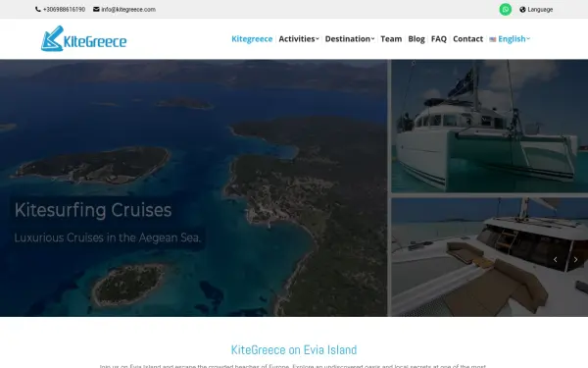Image resolution: width=588 pixels, height=368 pixels.
Task: Click the catamaran hull photo
Action: (490, 126)
